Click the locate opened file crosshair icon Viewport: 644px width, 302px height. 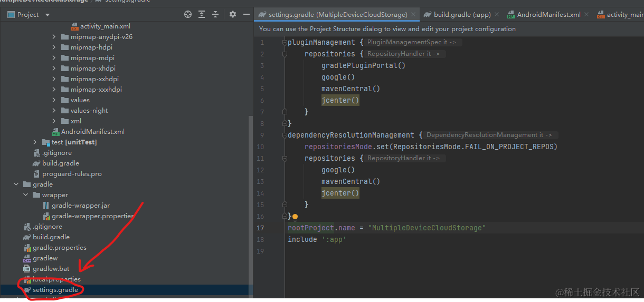pos(187,15)
